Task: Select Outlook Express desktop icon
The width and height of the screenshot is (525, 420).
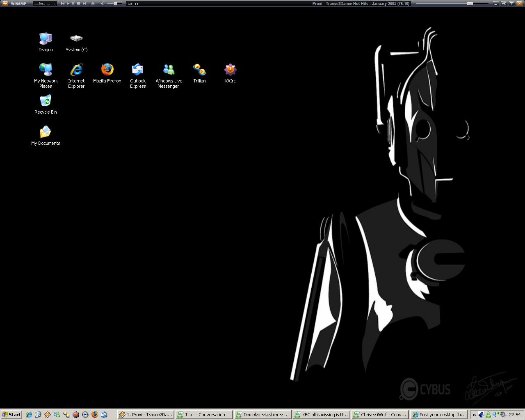Action: 138,75
